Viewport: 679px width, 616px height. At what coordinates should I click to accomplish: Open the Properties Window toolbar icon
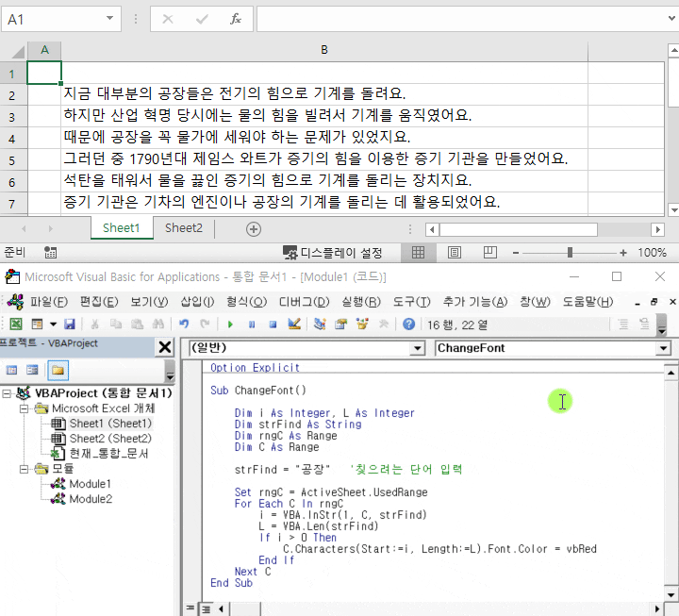pyautogui.click(x=340, y=324)
